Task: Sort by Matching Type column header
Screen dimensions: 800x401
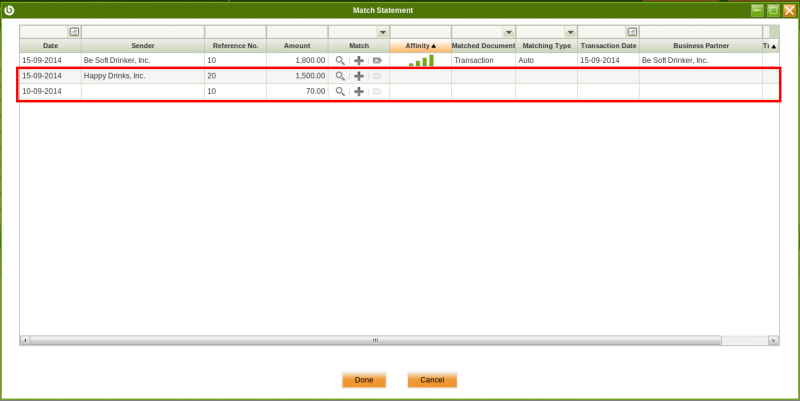Action: 547,45
